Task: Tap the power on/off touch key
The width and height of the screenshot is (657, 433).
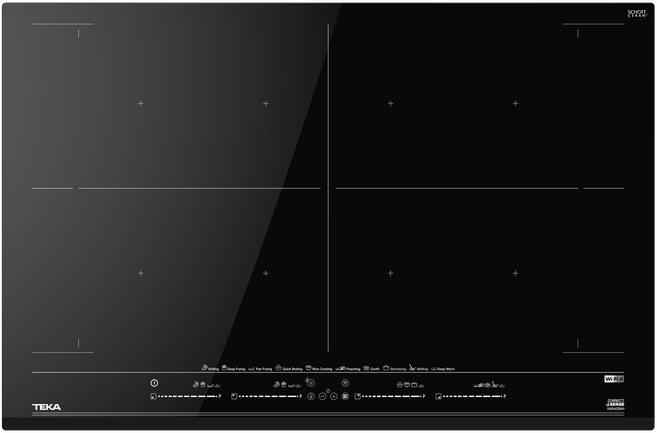Action: point(154,383)
